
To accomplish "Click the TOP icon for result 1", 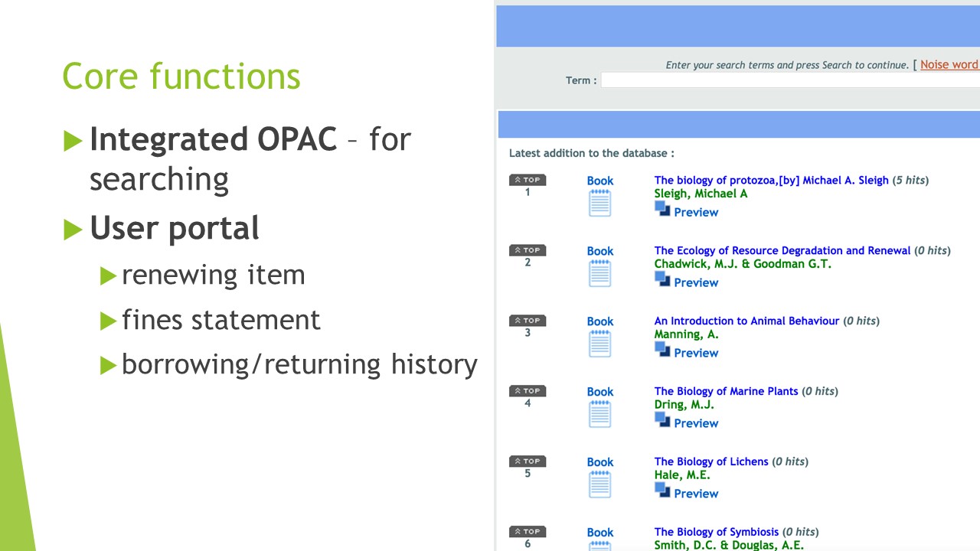I will (528, 180).
